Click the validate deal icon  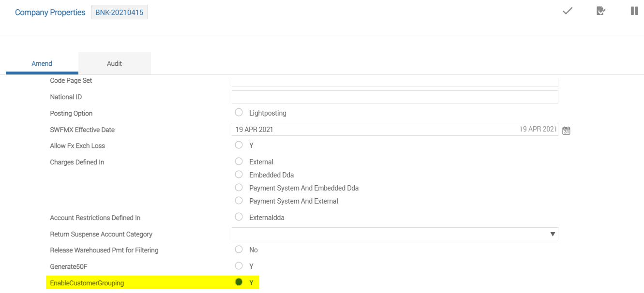601,11
